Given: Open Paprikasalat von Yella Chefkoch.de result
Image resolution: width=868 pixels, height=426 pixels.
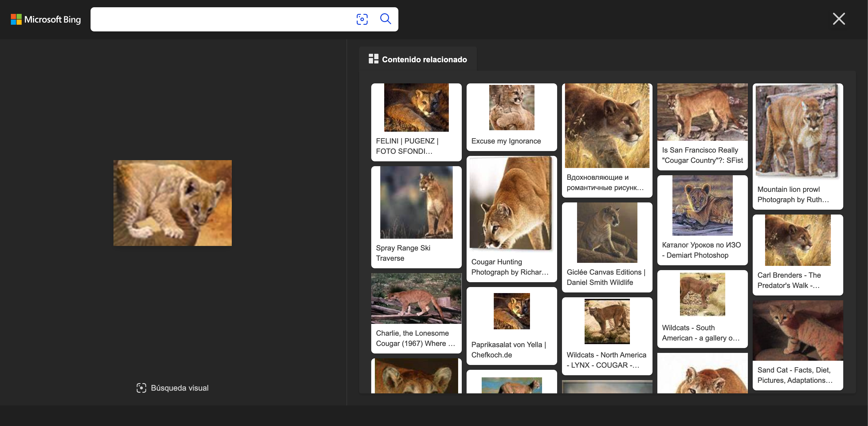Looking at the screenshot, I should 511,311.
